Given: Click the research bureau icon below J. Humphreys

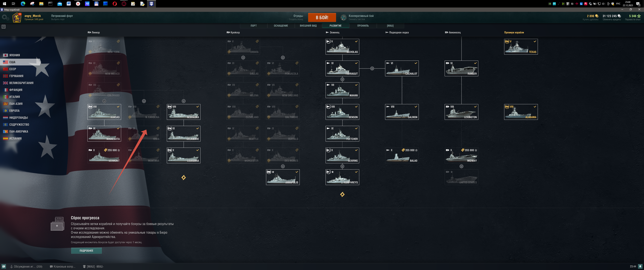Looking at the screenshot, I should click(x=342, y=194).
